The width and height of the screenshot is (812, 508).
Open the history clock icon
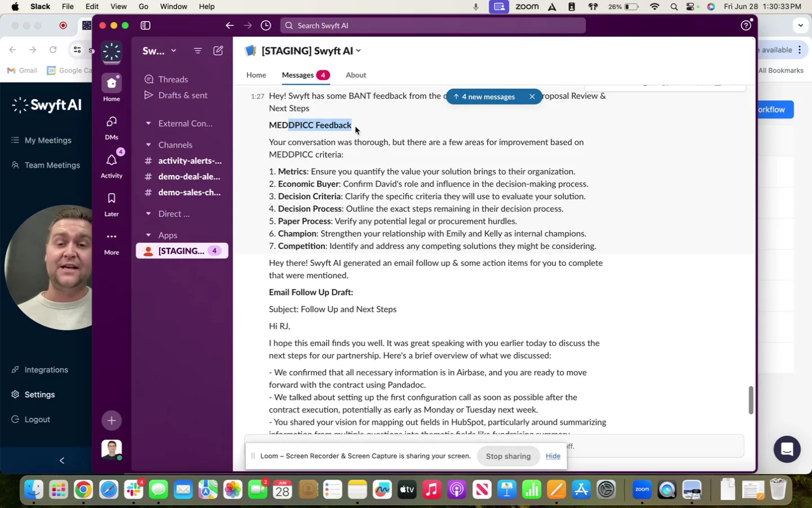(x=266, y=25)
